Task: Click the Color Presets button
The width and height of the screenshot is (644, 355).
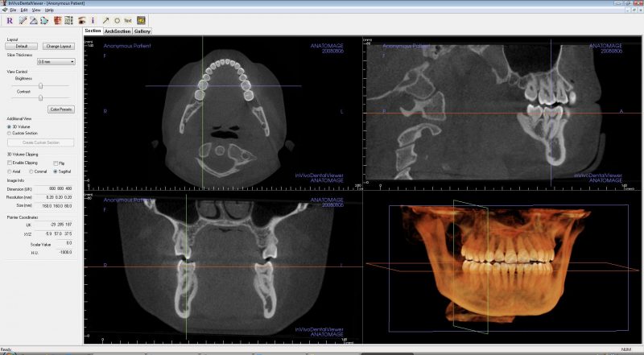Action: [61, 109]
